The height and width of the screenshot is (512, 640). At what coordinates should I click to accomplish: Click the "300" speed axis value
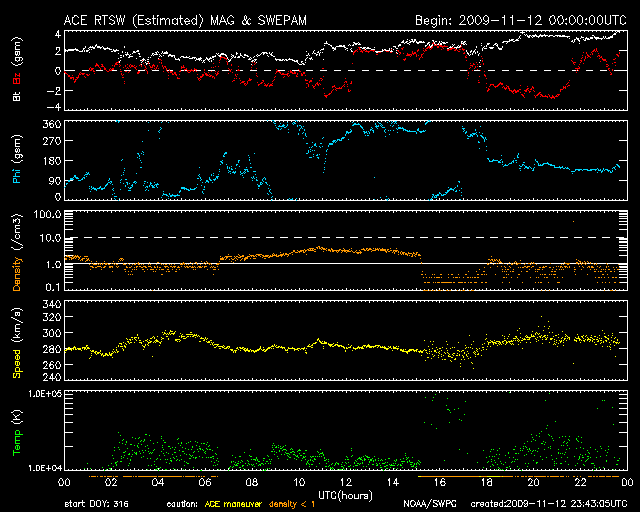(x=52, y=333)
